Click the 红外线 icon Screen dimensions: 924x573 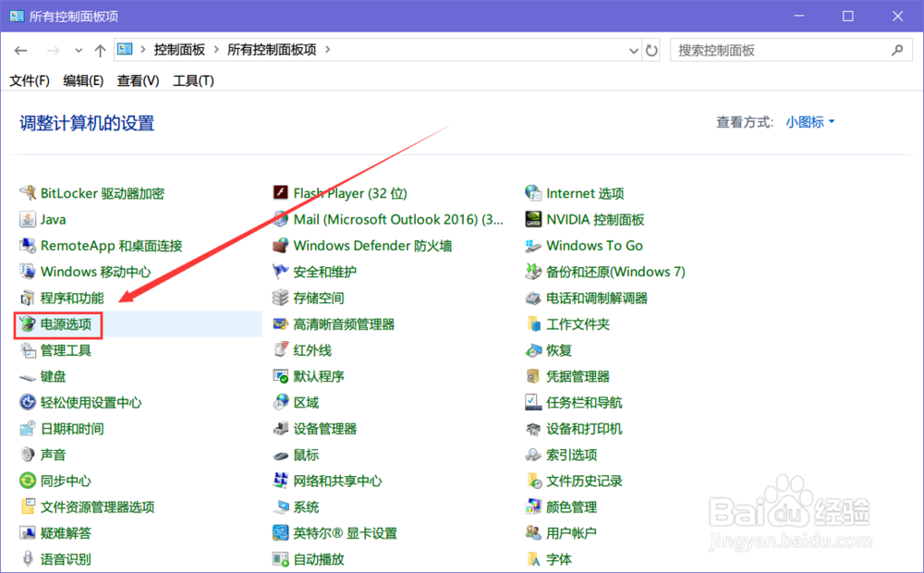281,350
